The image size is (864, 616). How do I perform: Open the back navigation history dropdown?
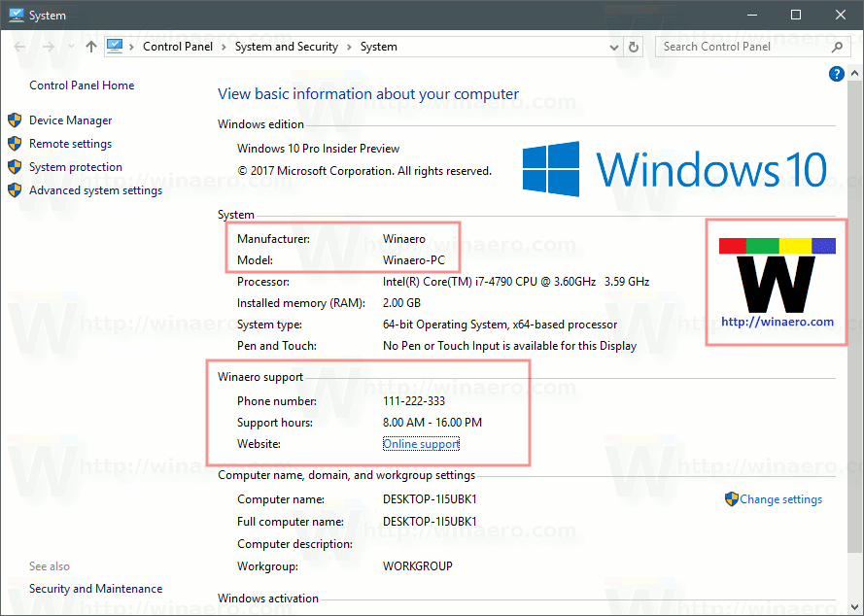(x=70, y=46)
